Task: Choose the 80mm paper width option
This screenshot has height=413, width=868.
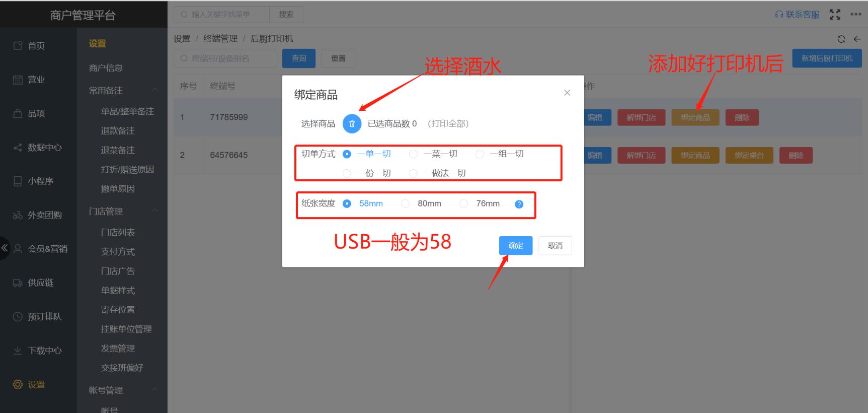Action: (x=405, y=204)
